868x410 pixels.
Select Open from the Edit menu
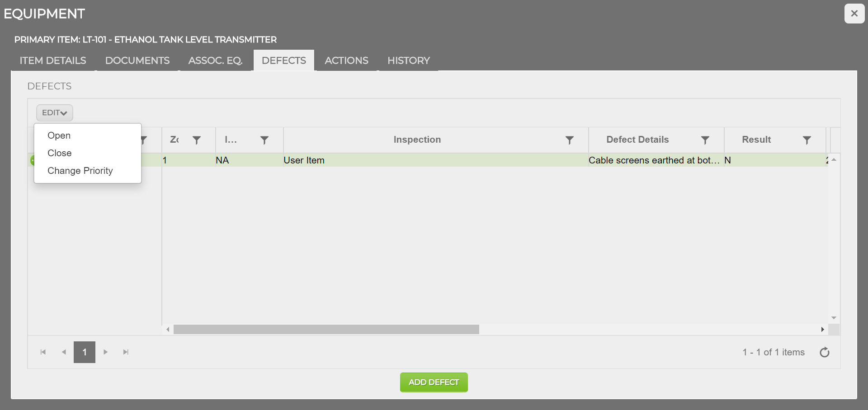[x=59, y=135]
